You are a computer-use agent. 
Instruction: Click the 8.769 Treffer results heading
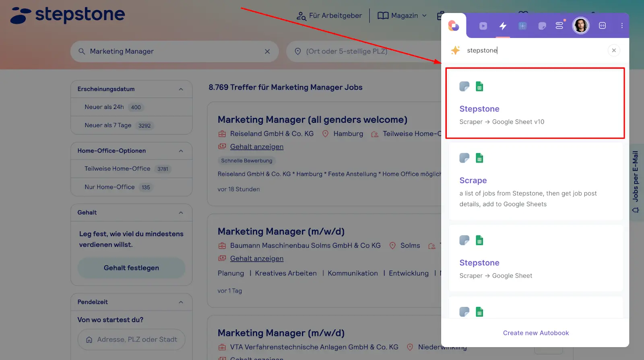coord(285,87)
